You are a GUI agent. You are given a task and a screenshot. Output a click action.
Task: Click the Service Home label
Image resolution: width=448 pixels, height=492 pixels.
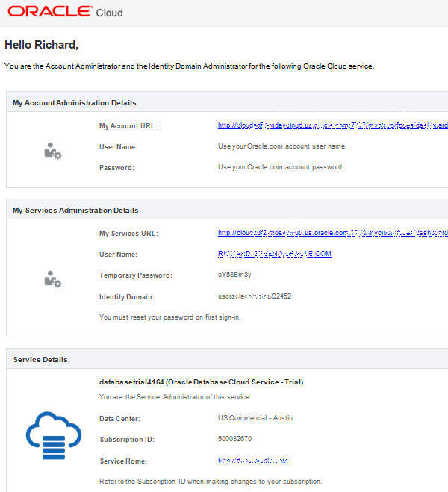(123, 461)
